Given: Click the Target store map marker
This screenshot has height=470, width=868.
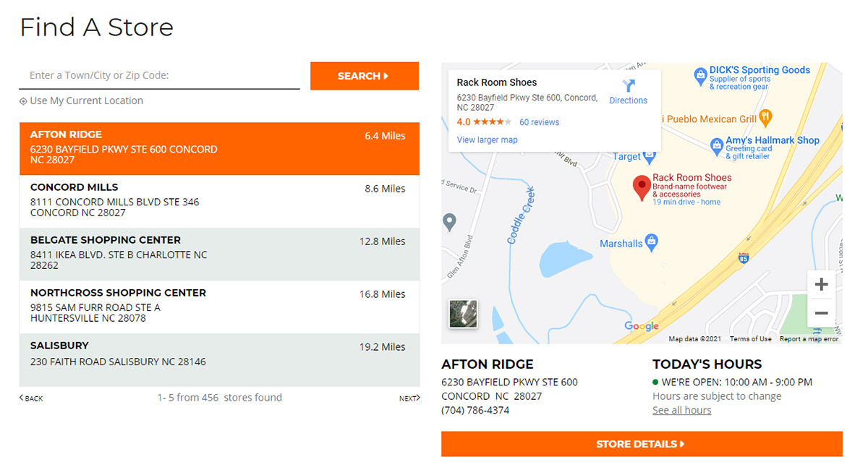Looking at the screenshot, I should pyautogui.click(x=650, y=155).
